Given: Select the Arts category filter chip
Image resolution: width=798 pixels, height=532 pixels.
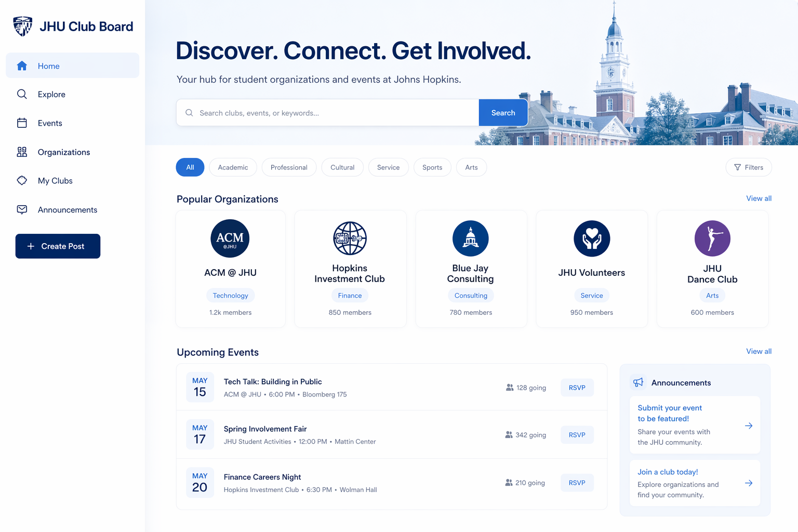Looking at the screenshot, I should 471,167.
